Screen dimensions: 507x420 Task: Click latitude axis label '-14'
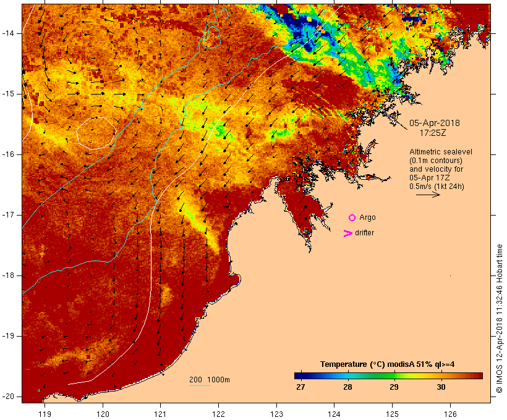7,33
